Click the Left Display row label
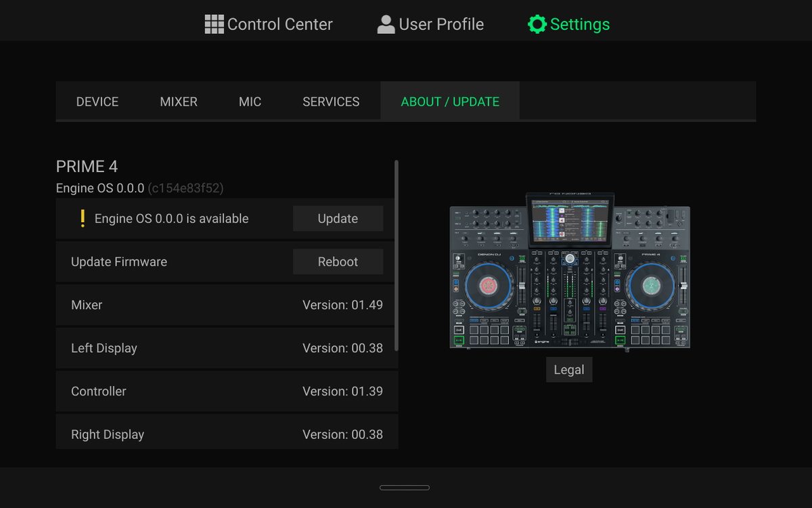The height and width of the screenshot is (508, 812). pos(104,348)
